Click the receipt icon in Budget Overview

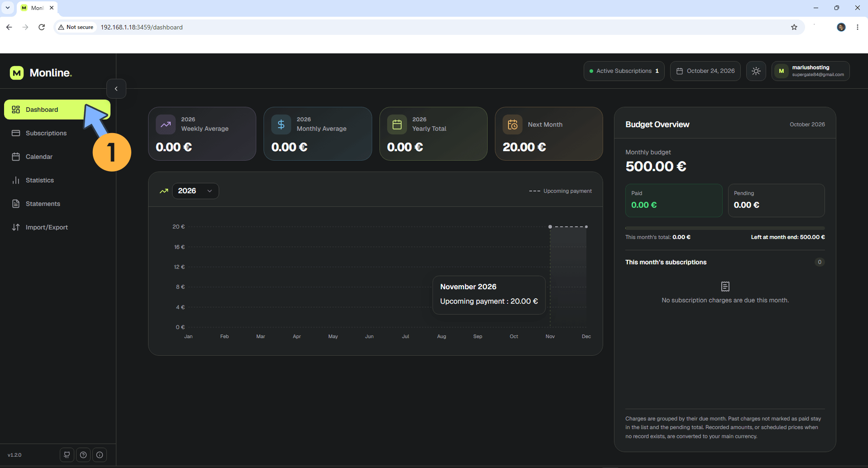point(725,287)
